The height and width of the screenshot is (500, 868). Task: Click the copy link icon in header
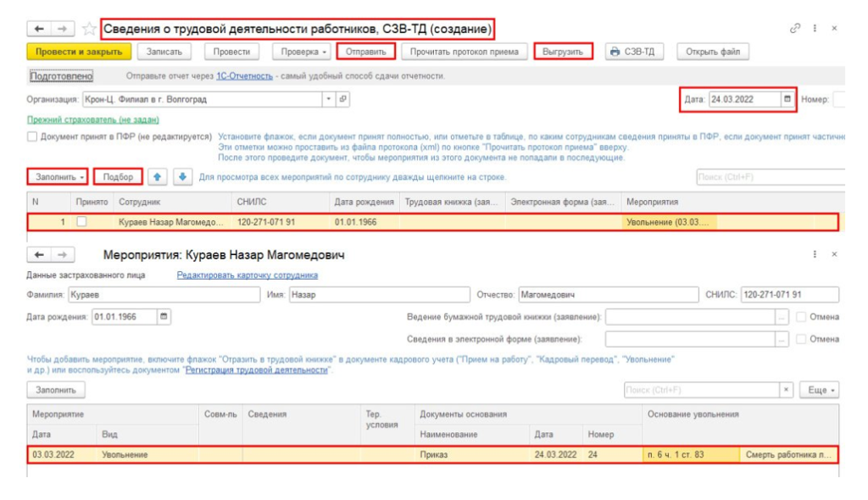coord(795,28)
